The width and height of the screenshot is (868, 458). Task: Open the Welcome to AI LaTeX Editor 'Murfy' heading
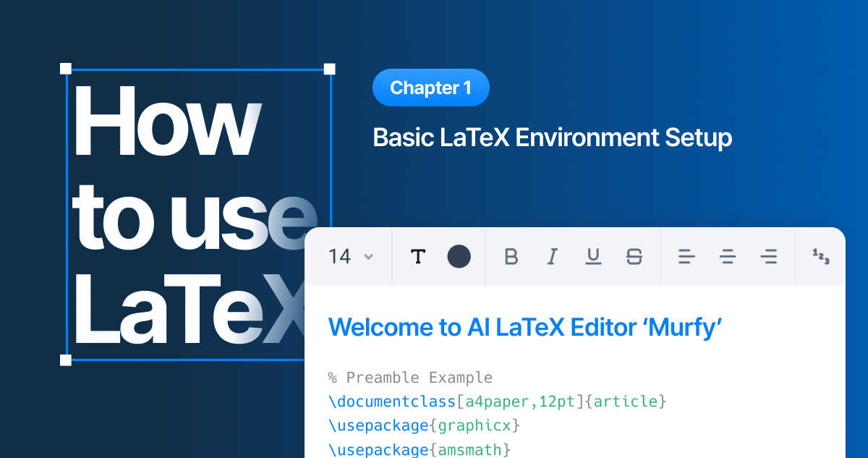[526, 327]
